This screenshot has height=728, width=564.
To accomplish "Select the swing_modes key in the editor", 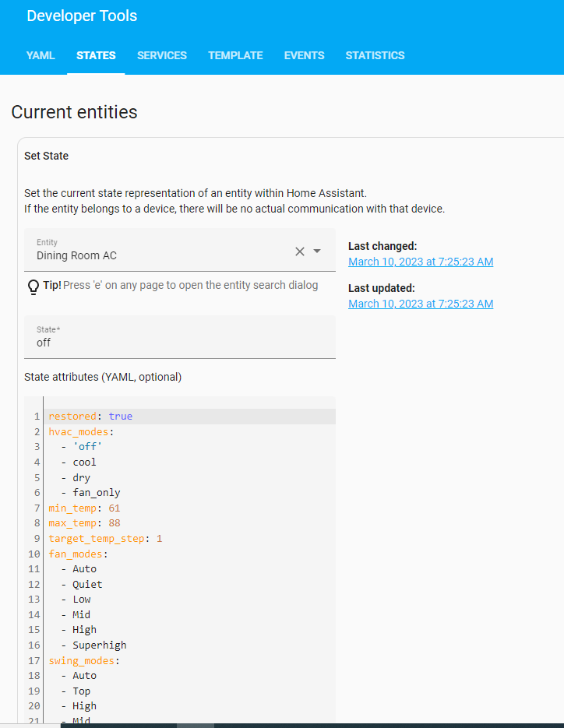I will [x=81, y=660].
